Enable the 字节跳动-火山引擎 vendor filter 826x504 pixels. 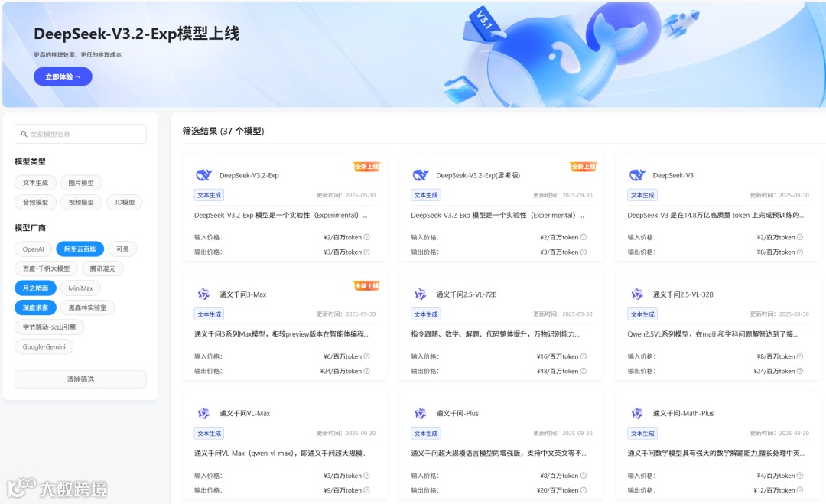pyautogui.click(x=50, y=327)
